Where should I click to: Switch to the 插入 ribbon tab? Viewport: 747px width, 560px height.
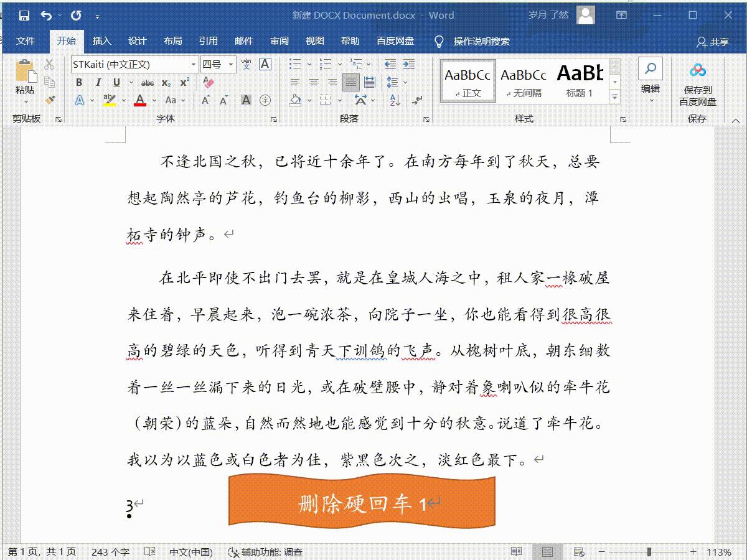pyautogui.click(x=101, y=41)
